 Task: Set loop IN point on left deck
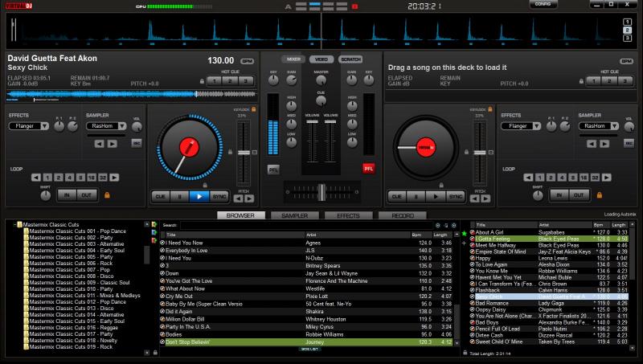coord(65,195)
